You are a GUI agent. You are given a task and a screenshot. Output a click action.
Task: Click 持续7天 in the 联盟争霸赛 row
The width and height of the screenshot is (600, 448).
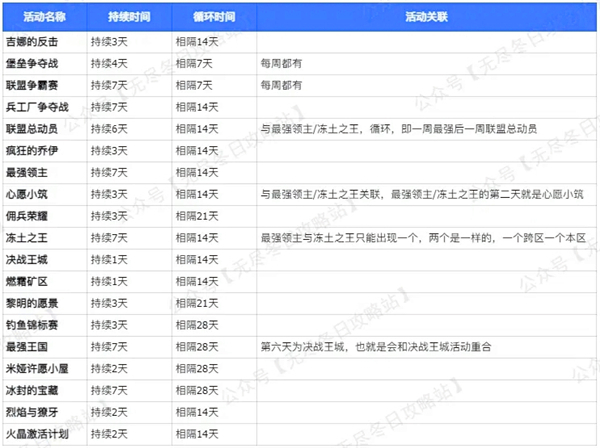pyautogui.click(x=109, y=85)
